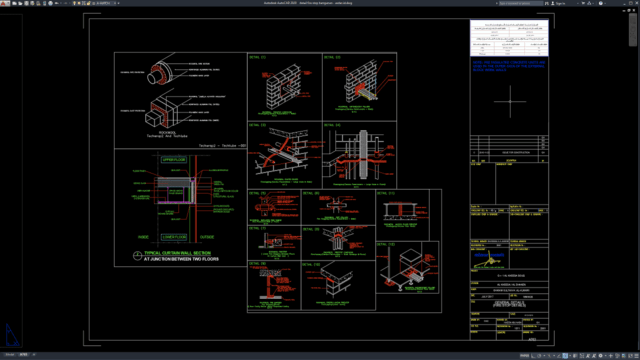Click the Save As icon
640x360 pixels.
click(32, 3)
